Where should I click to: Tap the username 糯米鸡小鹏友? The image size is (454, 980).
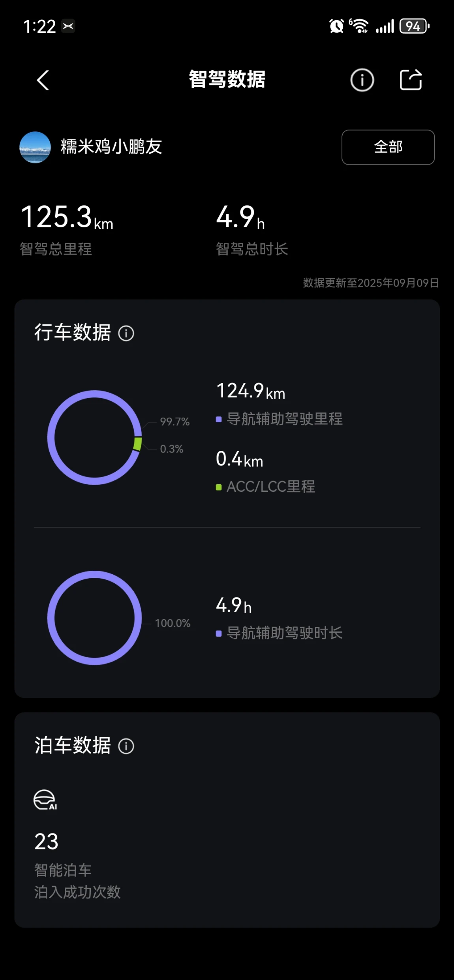tap(111, 147)
